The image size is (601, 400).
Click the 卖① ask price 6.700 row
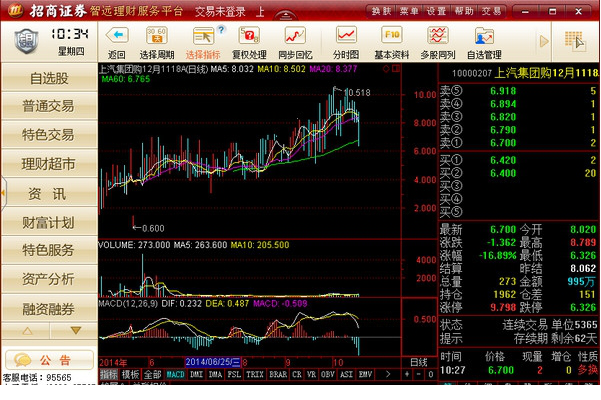(x=519, y=143)
